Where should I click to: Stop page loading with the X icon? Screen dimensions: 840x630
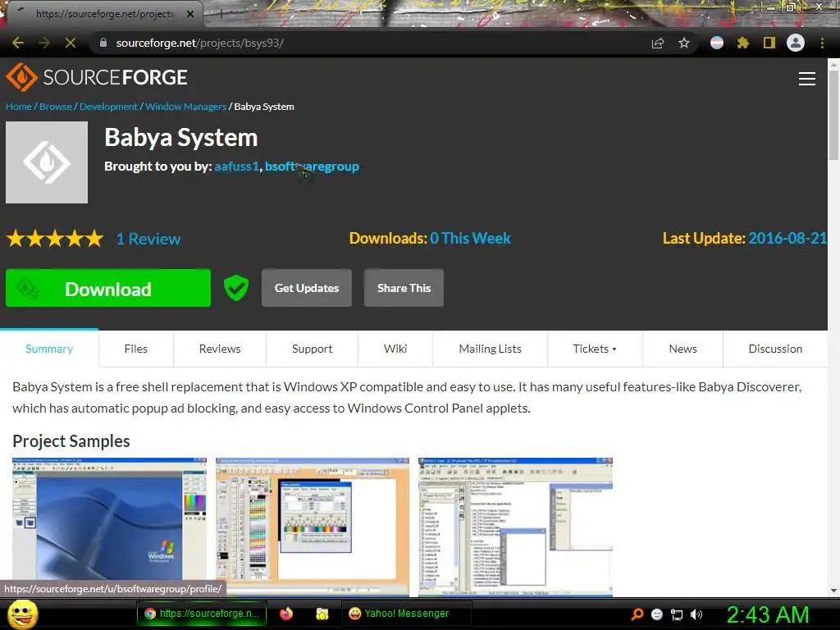pyautogui.click(x=71, y=43)
